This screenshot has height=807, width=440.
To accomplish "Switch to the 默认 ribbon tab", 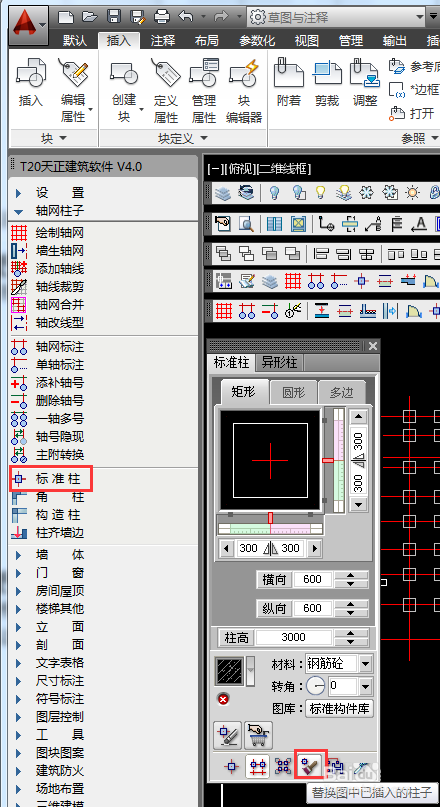I will pos(75,41).
